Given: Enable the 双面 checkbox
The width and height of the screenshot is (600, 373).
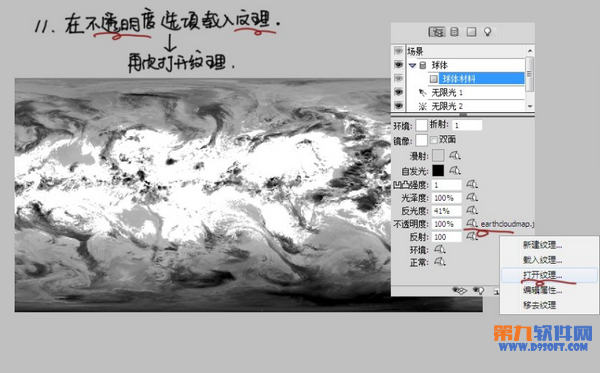Looking at the screenshot, I should (x=434, y=140).
